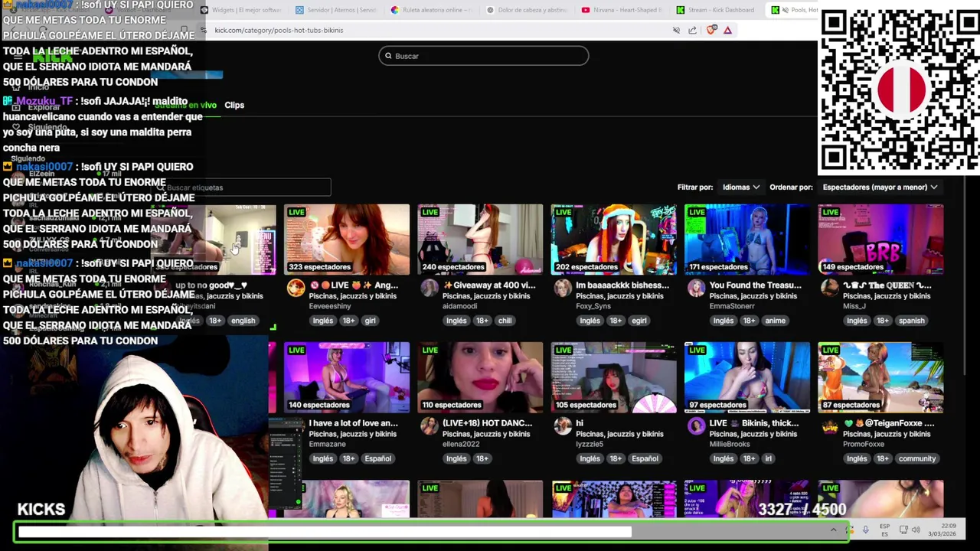Viewport: 980px width, 551px height.
Task: Open stream thumbnail with 240 espectadores
Action: (x=480, y=240)
